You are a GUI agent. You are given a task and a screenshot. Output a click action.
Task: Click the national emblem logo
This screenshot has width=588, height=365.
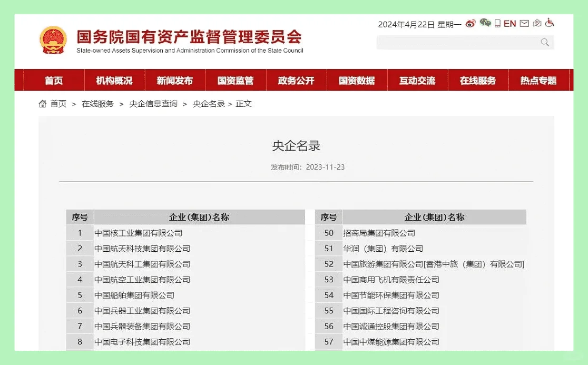(53, 40)
